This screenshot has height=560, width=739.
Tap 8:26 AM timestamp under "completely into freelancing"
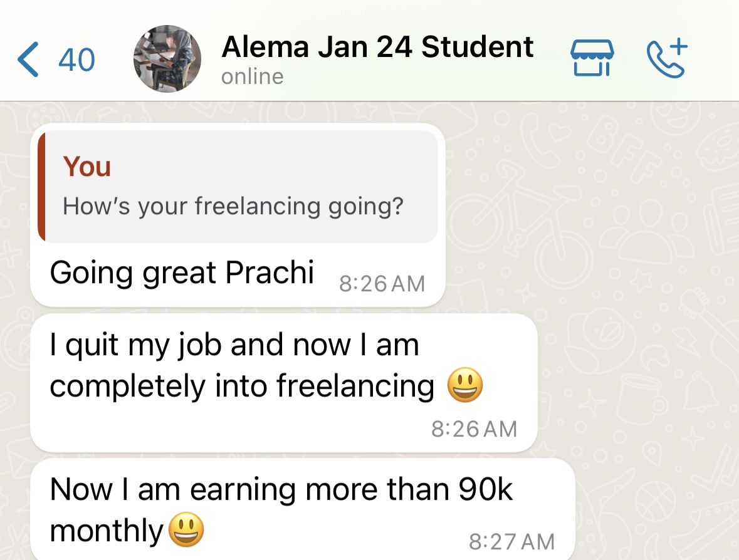click(474, 429)
